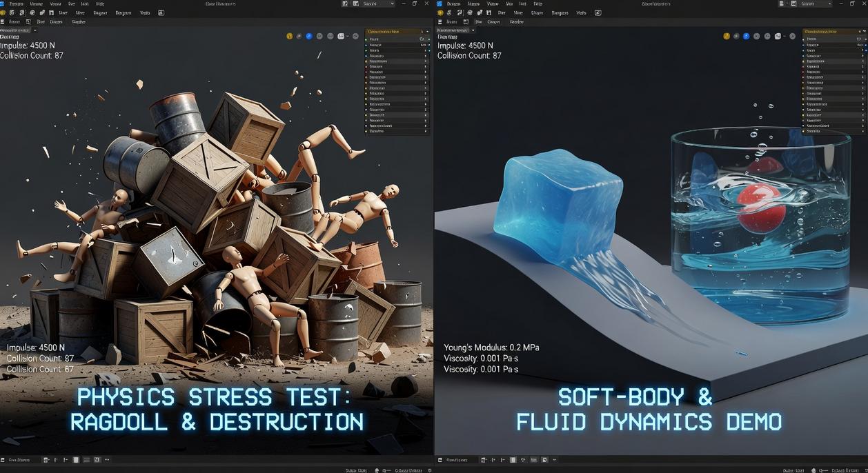
Task: Click the yellow circle icon in right viewport header
Action: tap(727, 36)
